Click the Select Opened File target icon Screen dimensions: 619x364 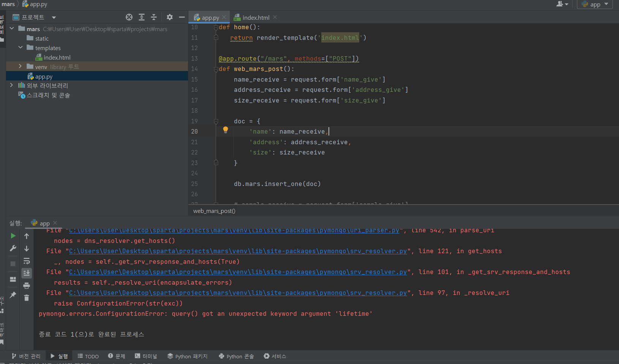(129, 17)
